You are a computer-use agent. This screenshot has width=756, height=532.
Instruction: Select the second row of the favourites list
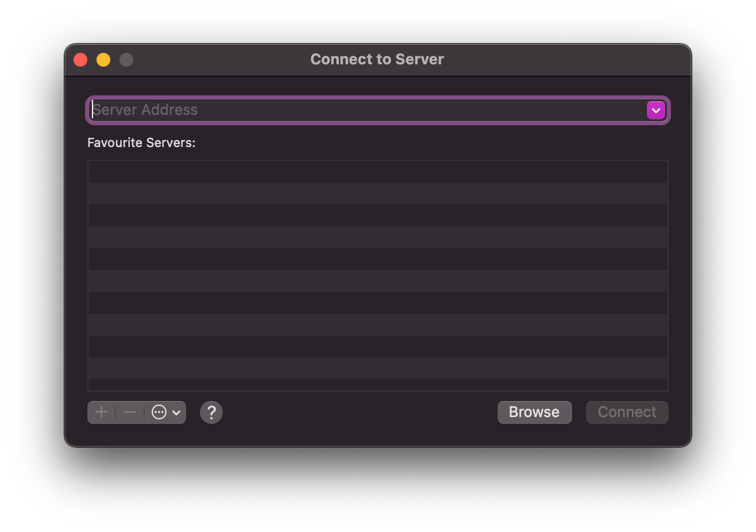(377, 194)
